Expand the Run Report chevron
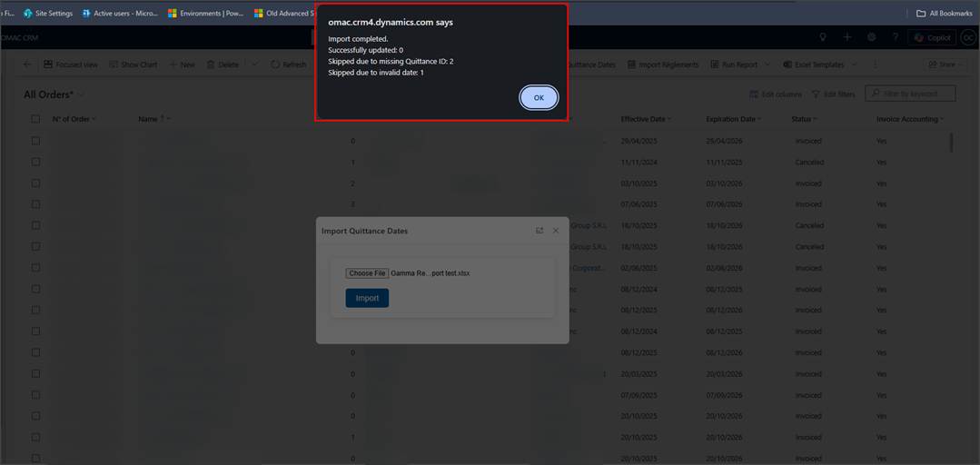 tap(767, 64)
